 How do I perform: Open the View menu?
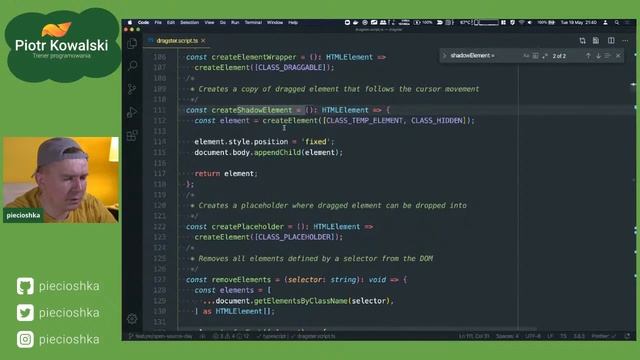pos(209,22)
